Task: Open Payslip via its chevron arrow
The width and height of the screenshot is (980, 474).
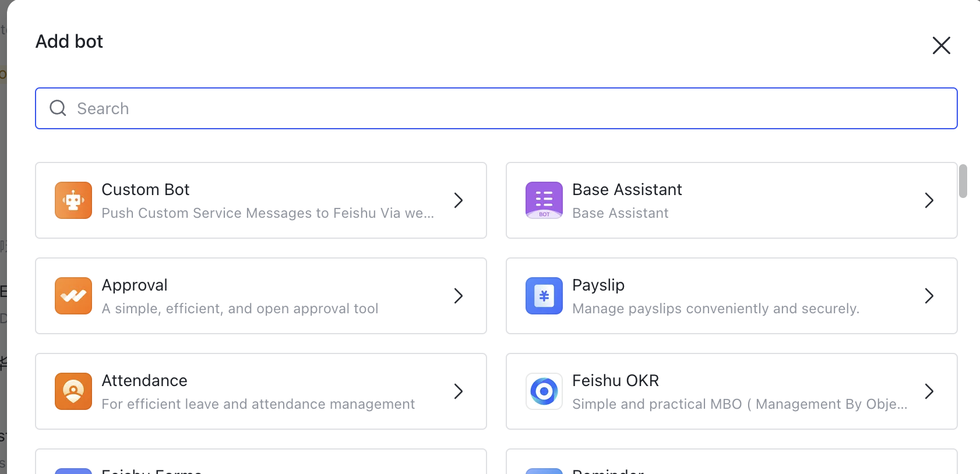Action: click(x=929, y=296)
